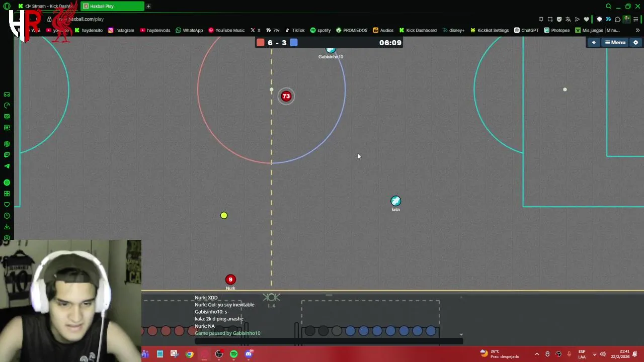Open the ad blocker shield icon
Screen dimensions: 644x362
click(x=559, y=19)
